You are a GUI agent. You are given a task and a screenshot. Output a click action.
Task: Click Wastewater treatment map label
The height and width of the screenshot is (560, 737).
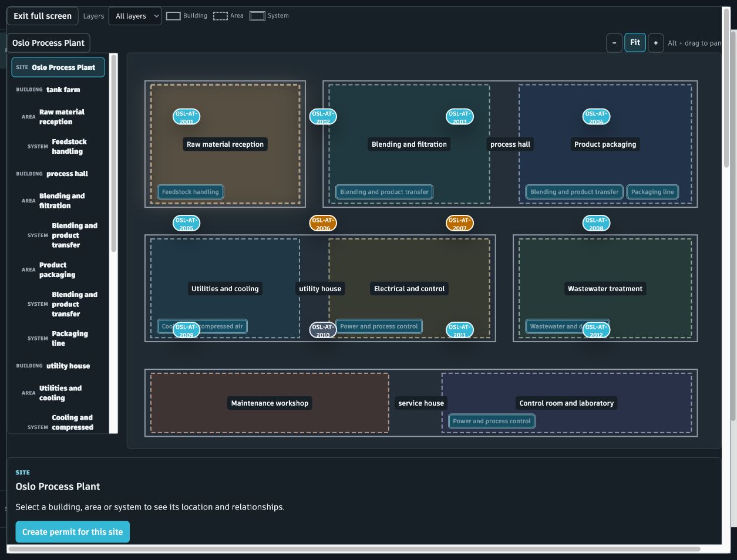coord(605,289)
